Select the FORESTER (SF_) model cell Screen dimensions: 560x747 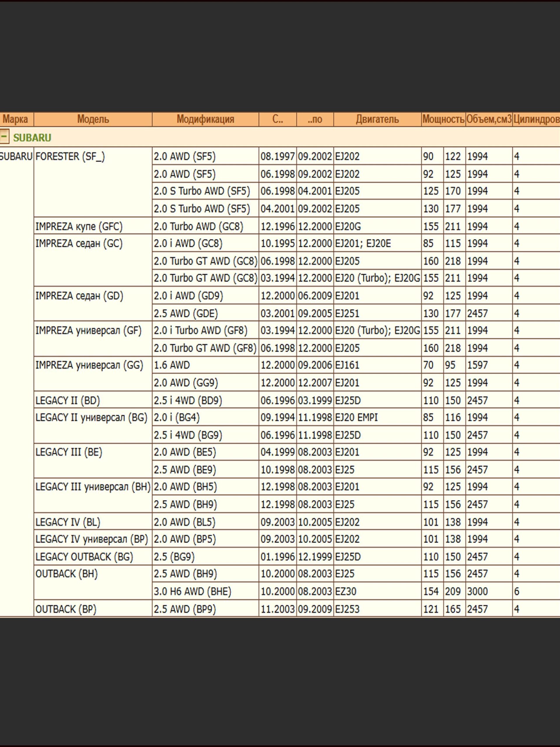70,156
